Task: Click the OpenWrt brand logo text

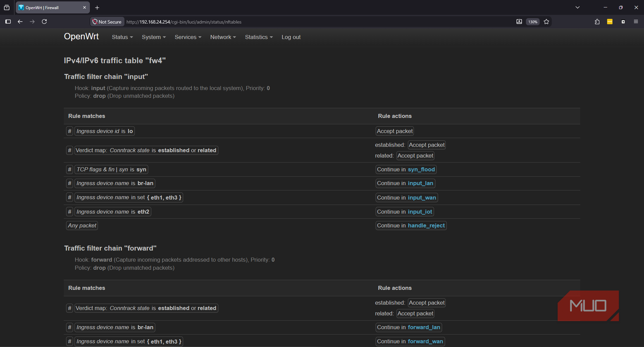Action: click(81, 36)
